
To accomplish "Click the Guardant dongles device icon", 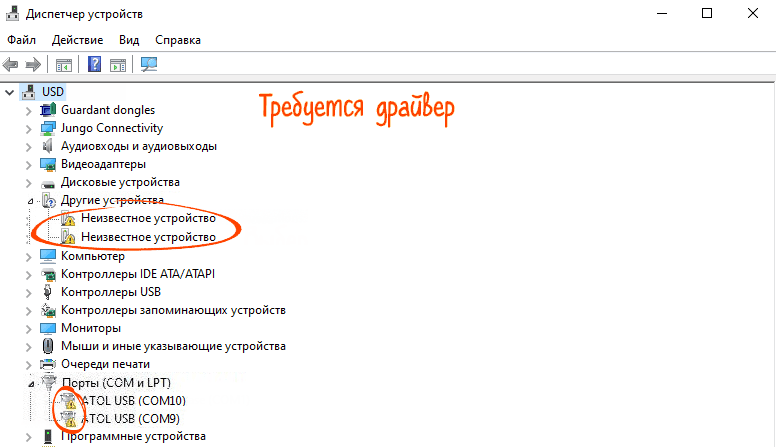I will click(48, 110).
